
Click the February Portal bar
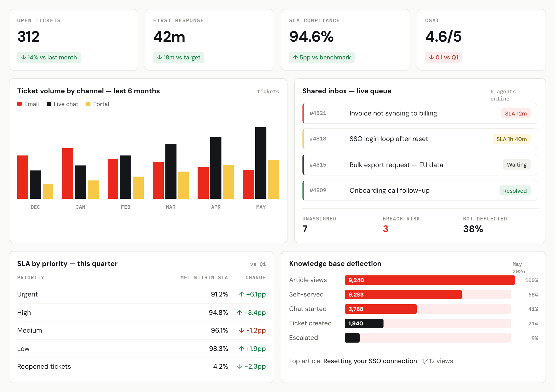coord(138,188)
